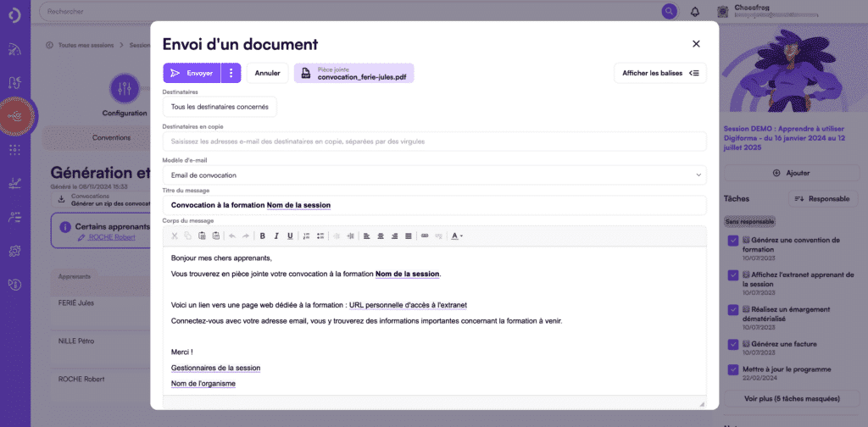Image resolution: width=868 pixels, height=427 pixels.
Task: Insert a numbered list
Action: point(306,236)
